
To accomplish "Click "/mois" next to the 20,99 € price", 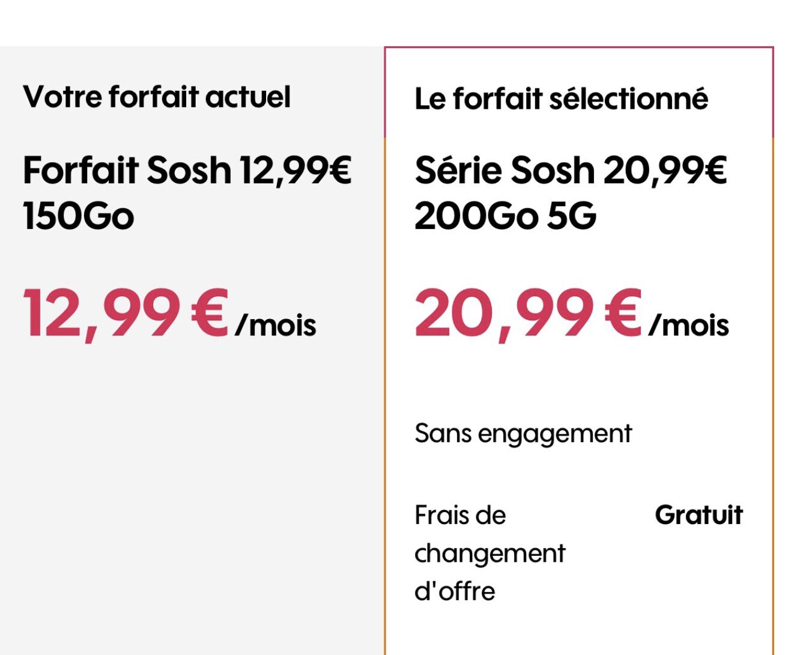I will click(689, 325).
